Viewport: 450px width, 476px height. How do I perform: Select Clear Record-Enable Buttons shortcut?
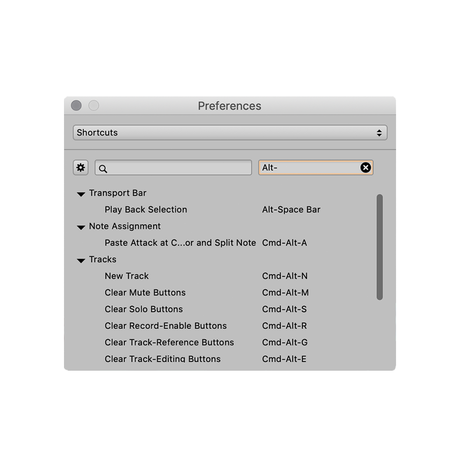tap(165, 326)
